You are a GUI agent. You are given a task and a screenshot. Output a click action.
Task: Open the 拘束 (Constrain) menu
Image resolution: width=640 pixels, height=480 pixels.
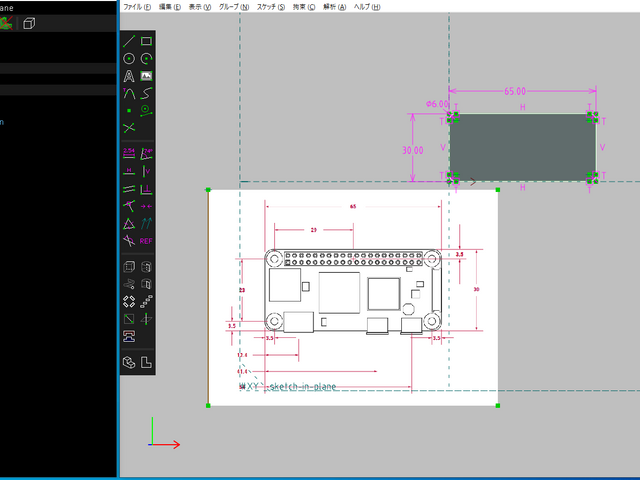(305, 6)
